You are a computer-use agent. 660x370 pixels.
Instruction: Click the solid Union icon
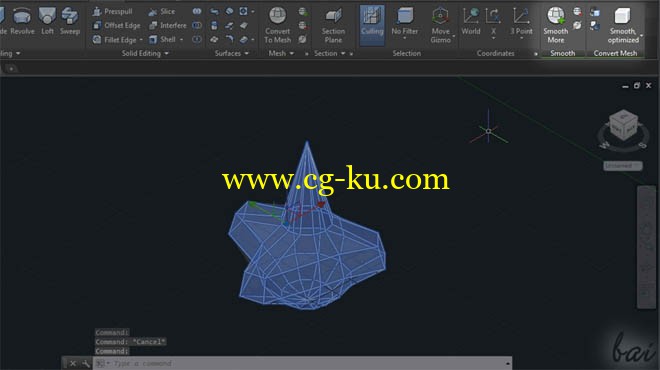[x=197, y=11]
